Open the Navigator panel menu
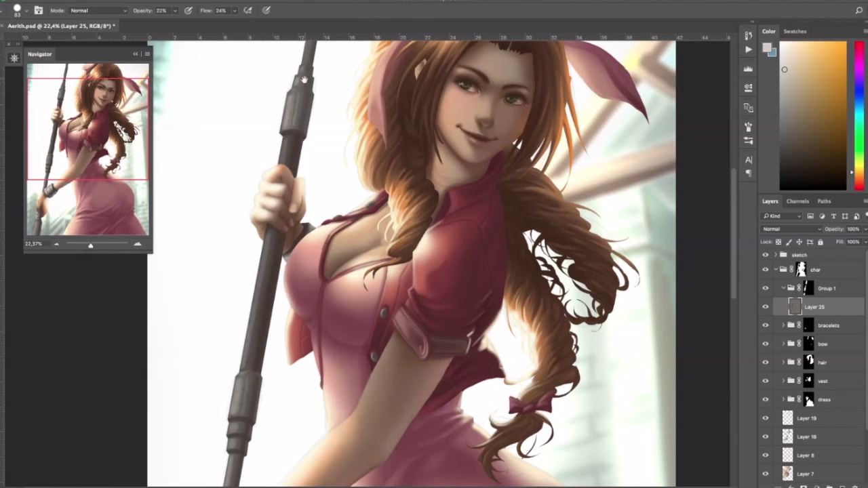Viewport: 868px width, 488px height. [147, 54]
